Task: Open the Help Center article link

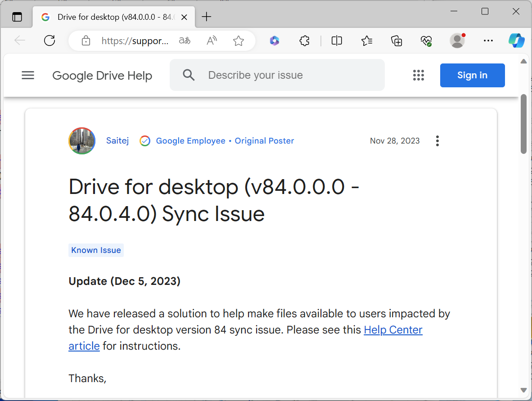Action: click(x=393, y=330)
